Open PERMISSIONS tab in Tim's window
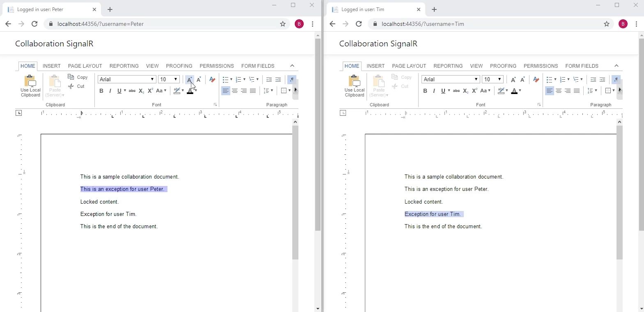 click(x=540, y=66)
